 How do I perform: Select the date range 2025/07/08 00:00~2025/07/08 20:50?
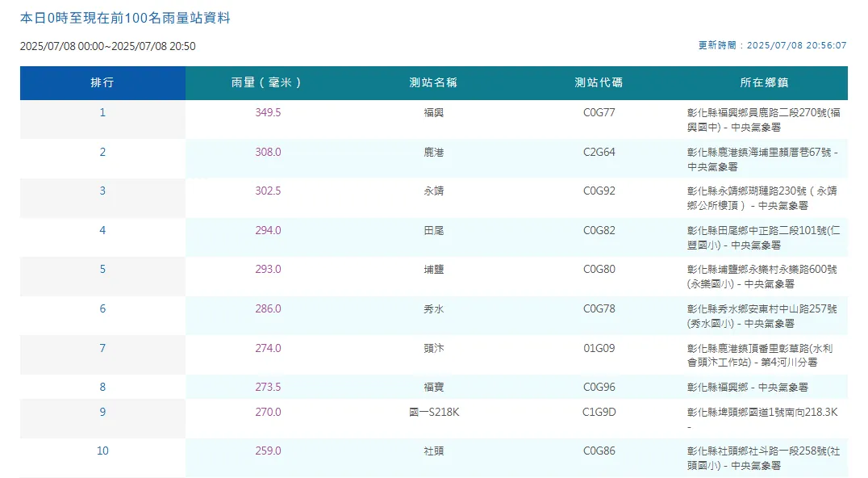pyautogui.click(x=108, y=47)
